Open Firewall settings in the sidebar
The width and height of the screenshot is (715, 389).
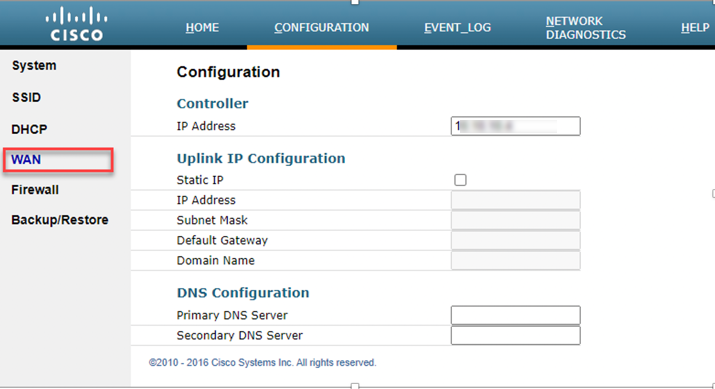(x=35, y=190)
